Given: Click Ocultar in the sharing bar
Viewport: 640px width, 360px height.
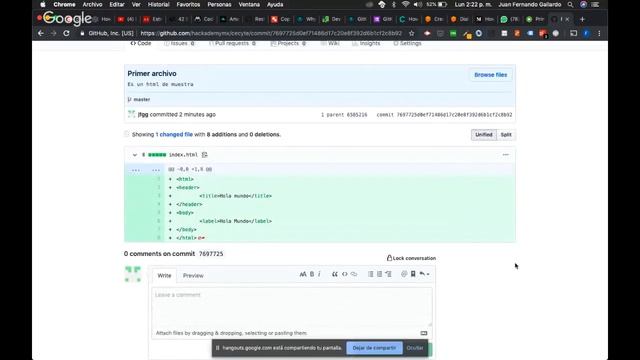Looking at the screenshot, I should (415, 348).
